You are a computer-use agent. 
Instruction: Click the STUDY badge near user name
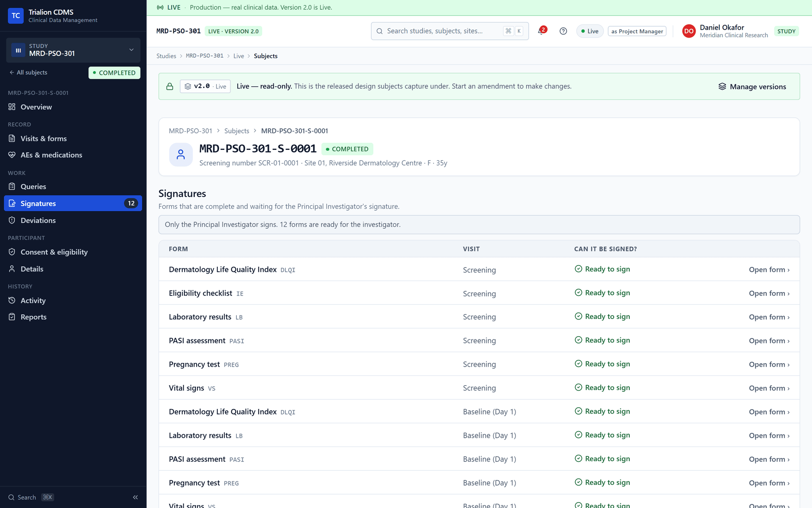coord(786,31)
